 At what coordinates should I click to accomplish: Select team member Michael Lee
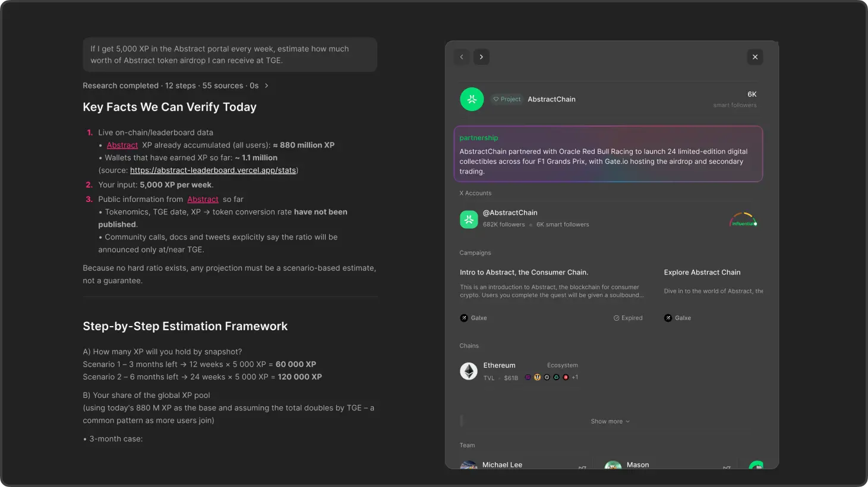[502, 464]
